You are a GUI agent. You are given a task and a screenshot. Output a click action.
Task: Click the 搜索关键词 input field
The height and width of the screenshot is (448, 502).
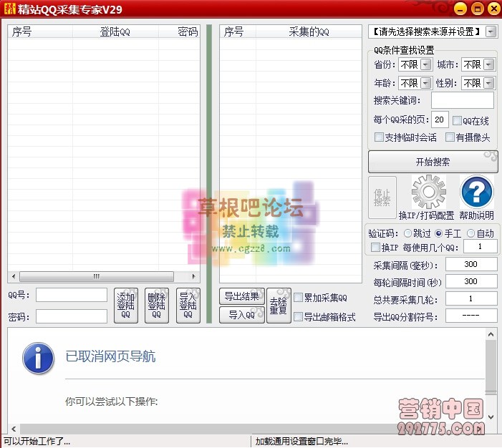(463, 100)
